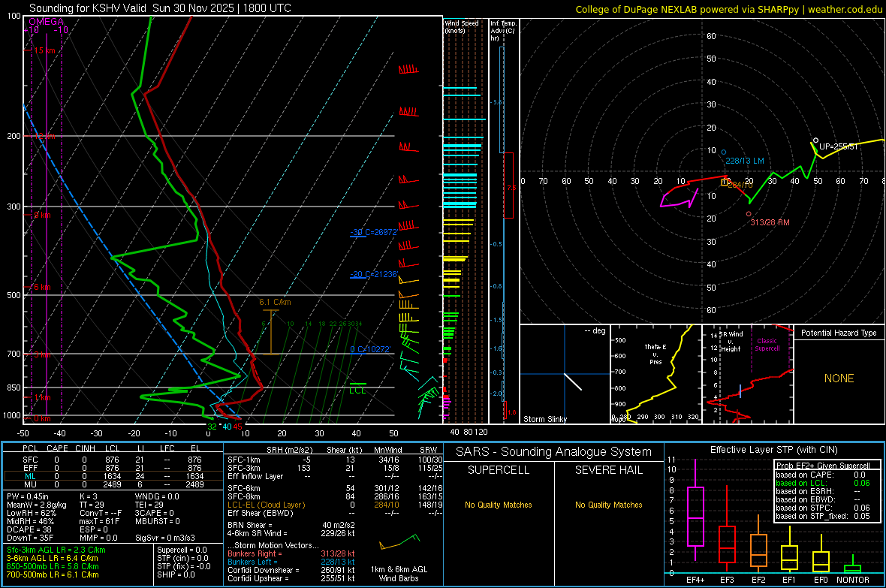This screenshot has width=886, height=588.
Task: Click the blue 'Bunkers Left' vector line
Action: (291, 562)
